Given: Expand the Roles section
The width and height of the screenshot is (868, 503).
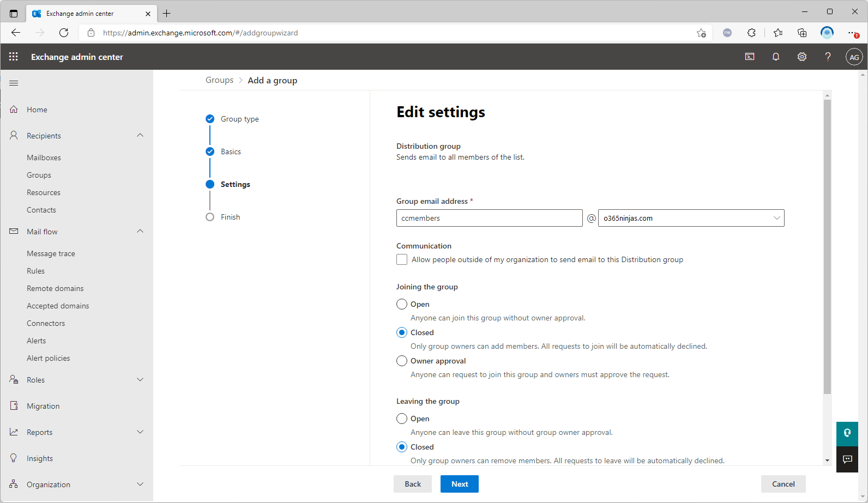Looking at the screenshot, I should click(x=140, y=380).
